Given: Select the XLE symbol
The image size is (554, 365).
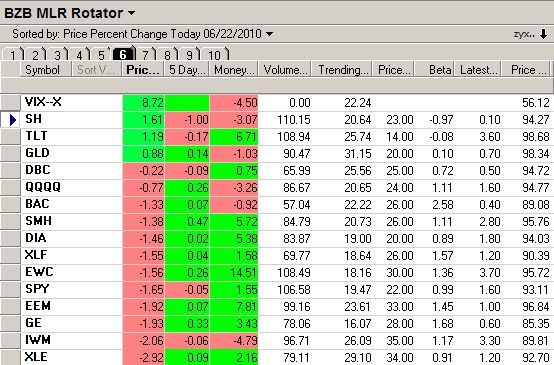Looking at the screenshot, I should 36,357.
